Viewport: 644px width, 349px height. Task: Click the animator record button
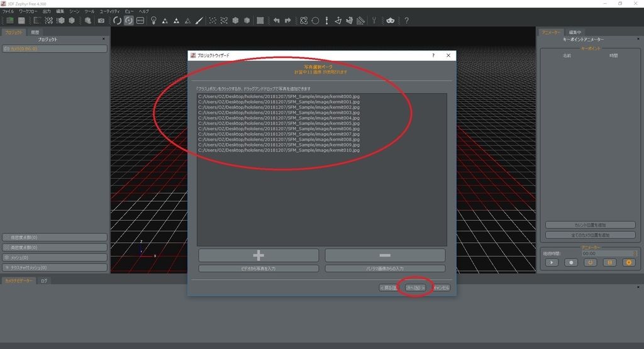[571, 262]
